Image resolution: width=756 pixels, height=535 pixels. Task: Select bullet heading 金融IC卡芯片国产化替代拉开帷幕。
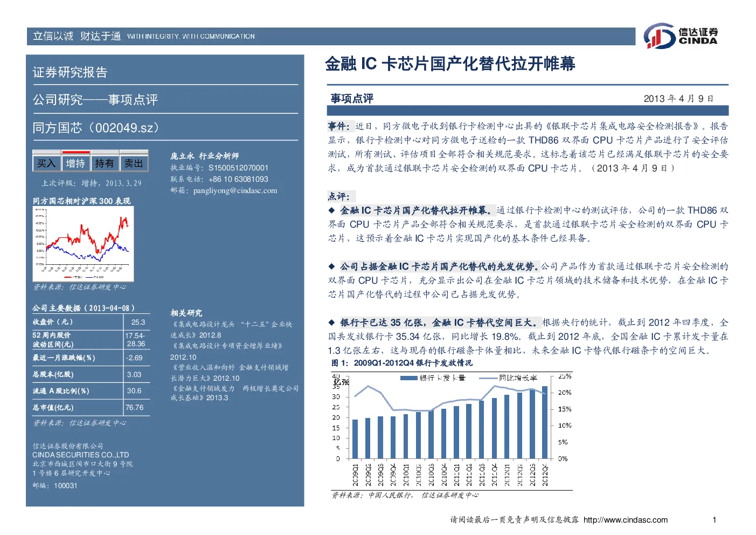[x=417, y=210]
